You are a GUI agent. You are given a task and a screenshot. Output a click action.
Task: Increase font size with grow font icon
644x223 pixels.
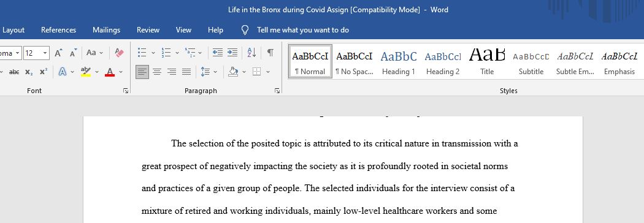tap(58, 53)
